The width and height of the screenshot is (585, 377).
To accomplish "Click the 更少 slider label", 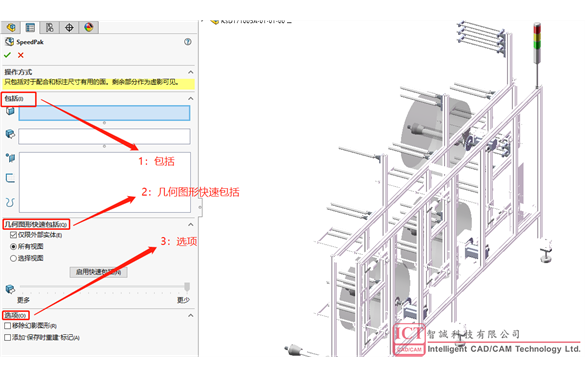I will 183,300.
